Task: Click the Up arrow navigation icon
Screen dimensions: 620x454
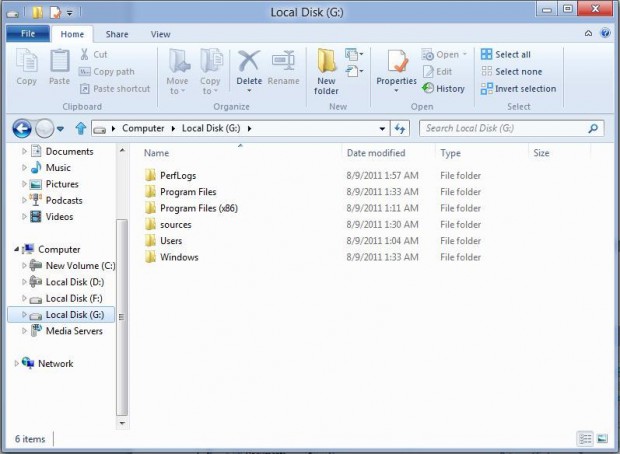Action: point(81,128)
